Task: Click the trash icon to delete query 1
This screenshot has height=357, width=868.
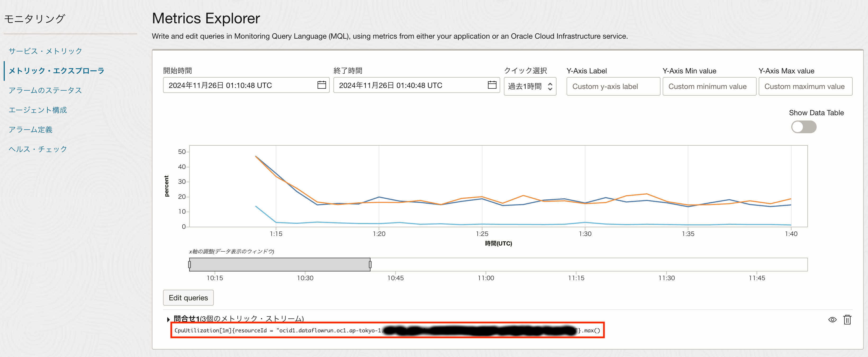Action: (847, 319)
